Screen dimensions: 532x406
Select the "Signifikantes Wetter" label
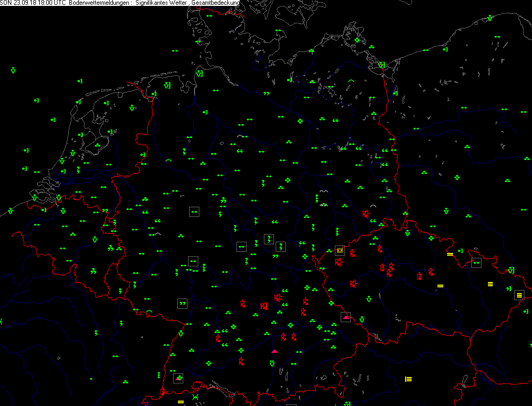click(162, 3)
